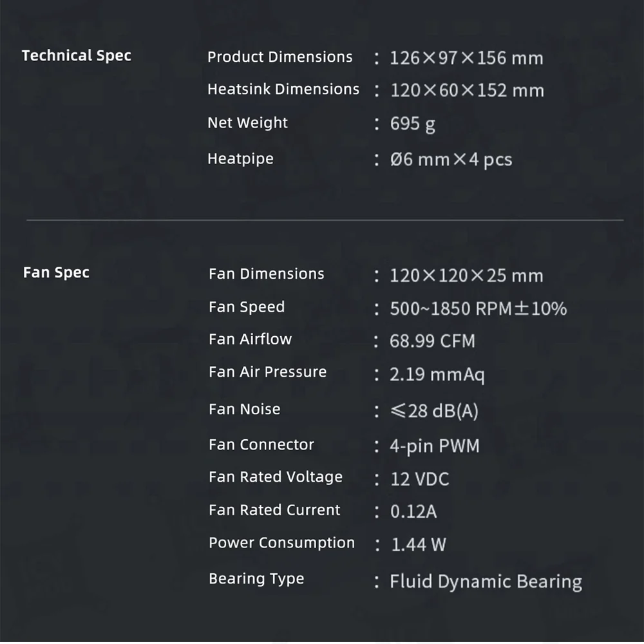
Task: Click the Fan Noise label
Action: point(244,410)
